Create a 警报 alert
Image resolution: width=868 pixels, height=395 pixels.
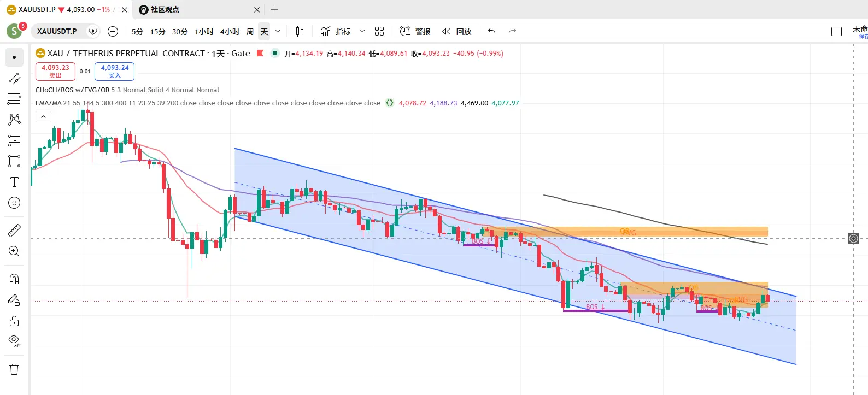pyautogui.click(x=415, y=31)
